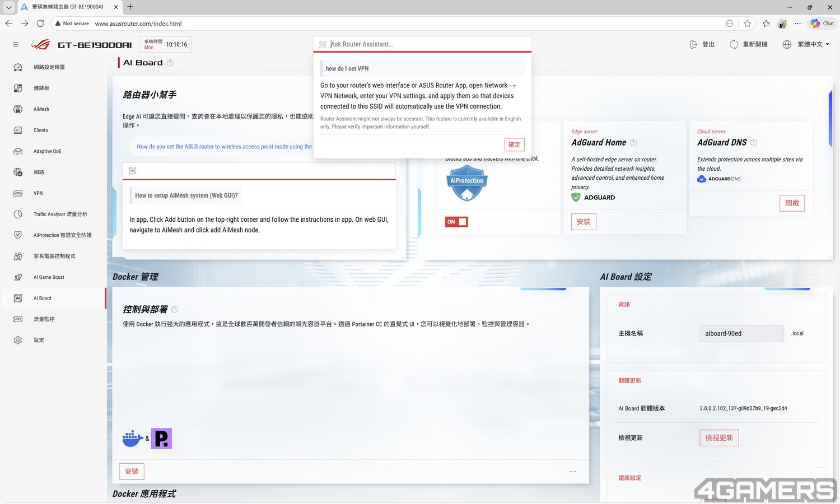The height and width of the screenshot is (504, 840).
Task: Open the VPN sidebar icon
Action: (18, 193)
